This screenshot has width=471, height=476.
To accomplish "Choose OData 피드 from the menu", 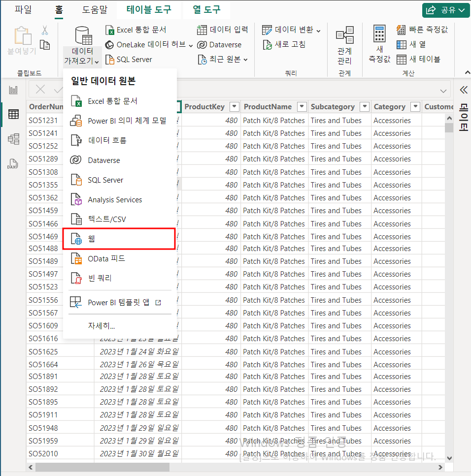I will click(x=119, y=258).
